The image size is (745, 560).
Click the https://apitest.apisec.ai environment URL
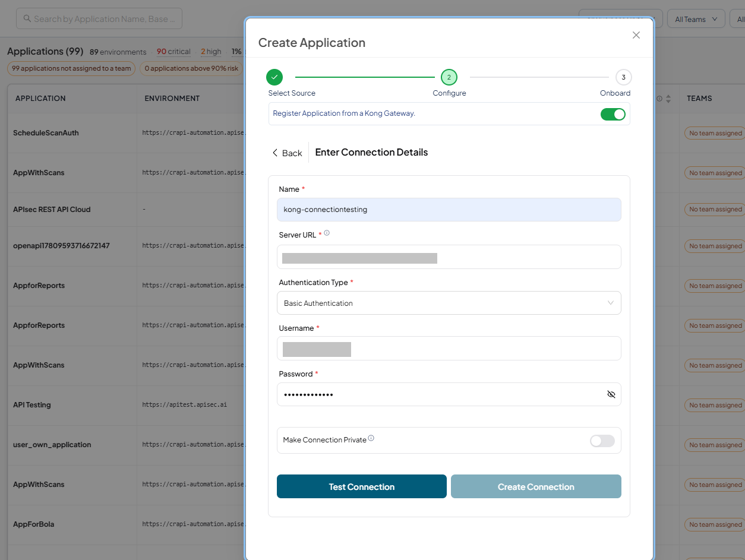pyautogui.click(x=185, y=405)
